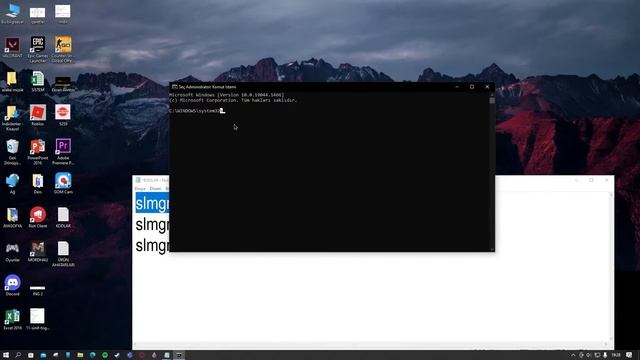This screenshot has height=360, width=640.
Task: Open the VALORANT desktop shortcut
Action: (x=12, y=48)
